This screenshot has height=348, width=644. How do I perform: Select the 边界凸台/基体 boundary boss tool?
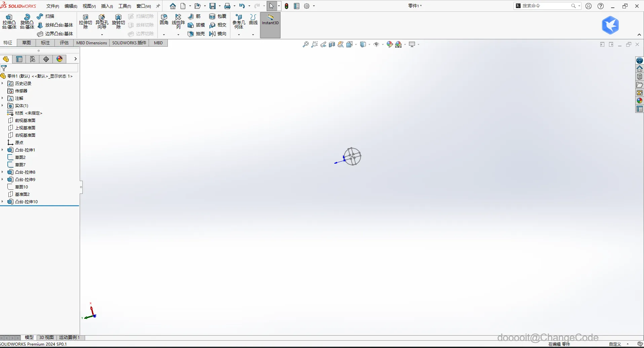point(55,34)
